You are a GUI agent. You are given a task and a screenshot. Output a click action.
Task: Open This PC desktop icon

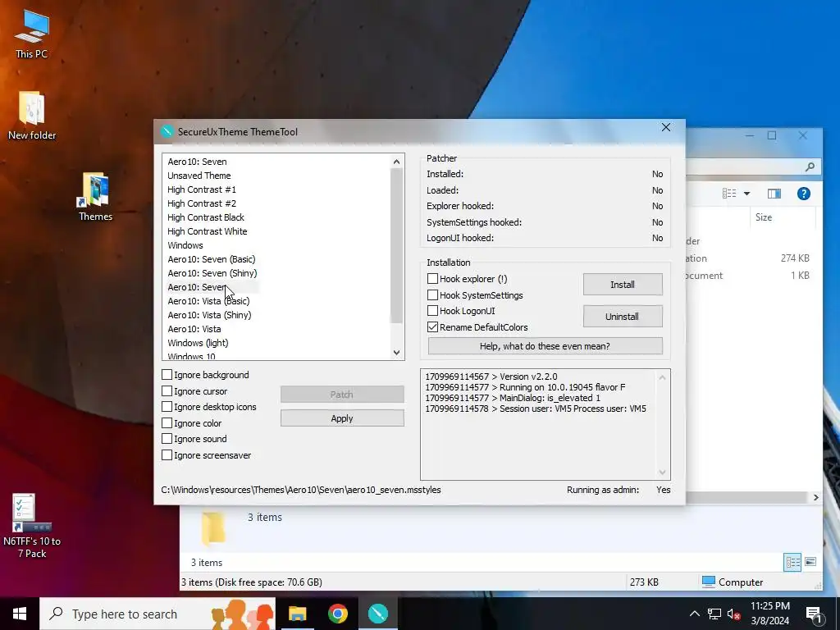tap(32, 33)
